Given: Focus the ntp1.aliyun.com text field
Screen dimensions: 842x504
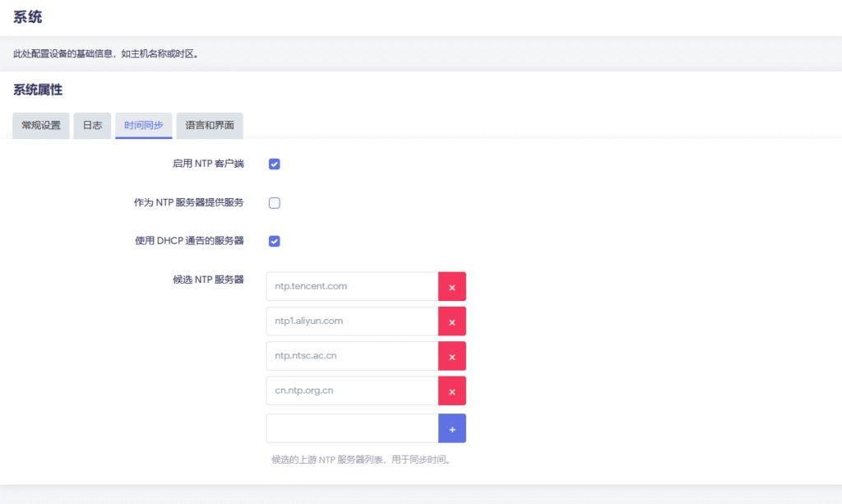Looking at the screenshot, I should [x=352, y=321].
